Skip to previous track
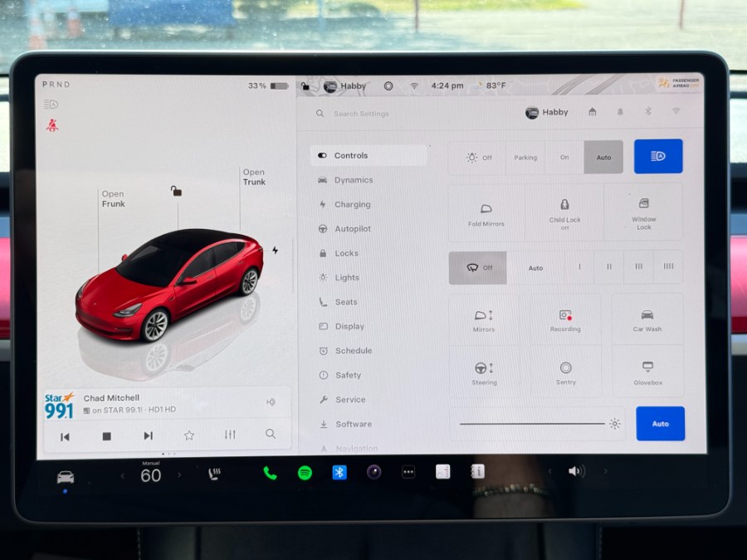Viewport: 747px width, 560px height. (x=65, y=436)
